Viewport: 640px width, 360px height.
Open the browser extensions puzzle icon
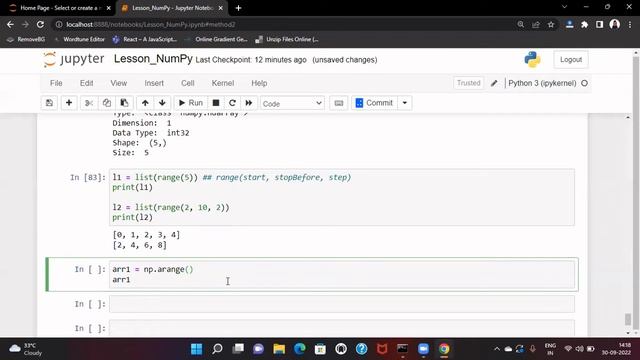(x=584, y=24)
